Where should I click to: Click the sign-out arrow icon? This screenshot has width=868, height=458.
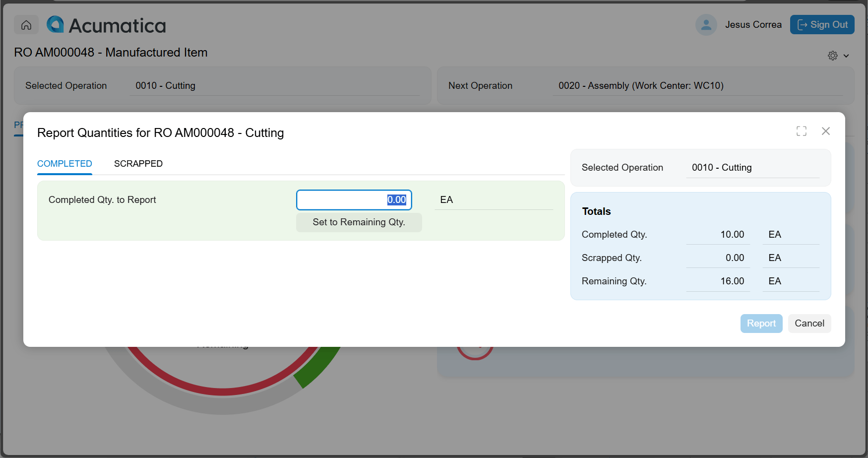(x=803, y=24)
